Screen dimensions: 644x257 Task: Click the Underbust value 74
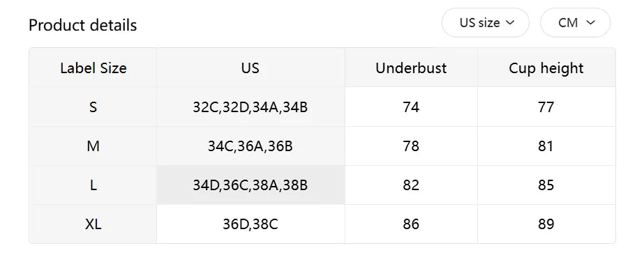(x=411, y=107)
